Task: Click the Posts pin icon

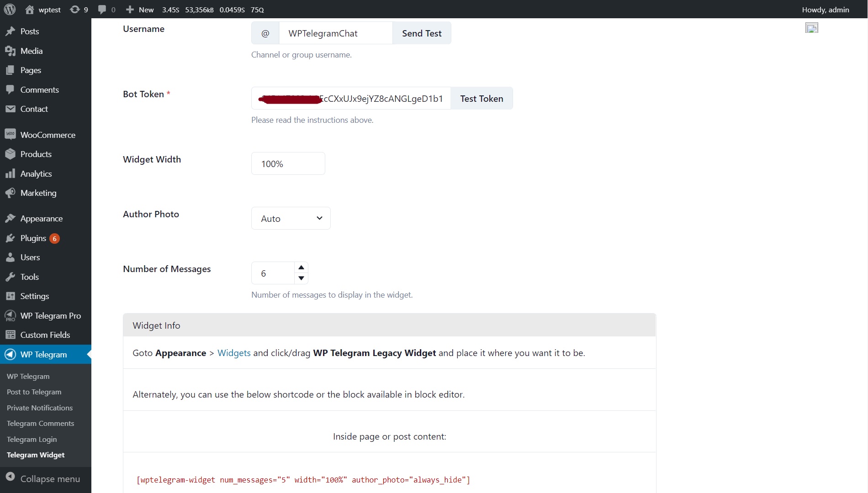Action: coord(10,31)
